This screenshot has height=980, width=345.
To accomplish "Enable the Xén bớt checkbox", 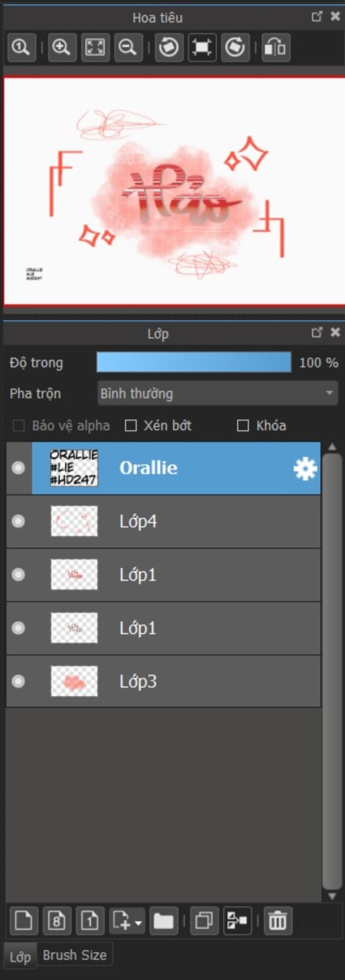I will (131, 425).
